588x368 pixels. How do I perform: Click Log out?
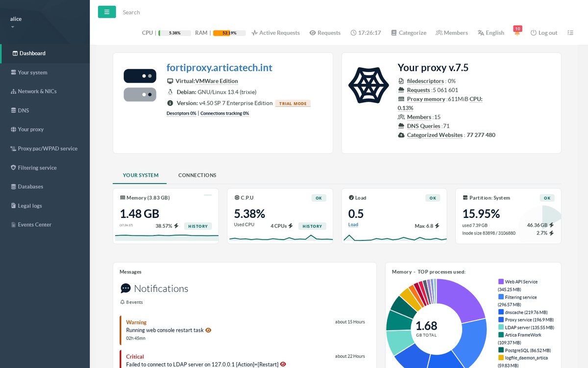[x=544, y=33]
